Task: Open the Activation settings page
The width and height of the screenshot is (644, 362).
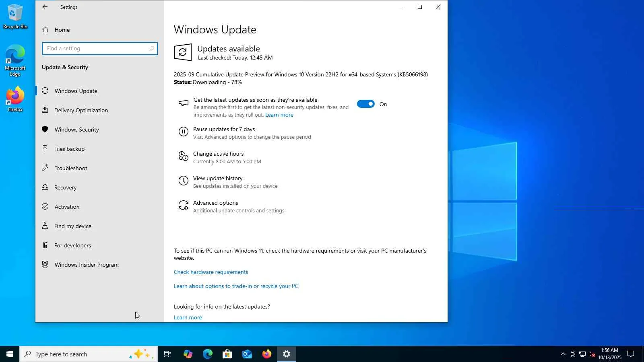Action: [67, 207]
